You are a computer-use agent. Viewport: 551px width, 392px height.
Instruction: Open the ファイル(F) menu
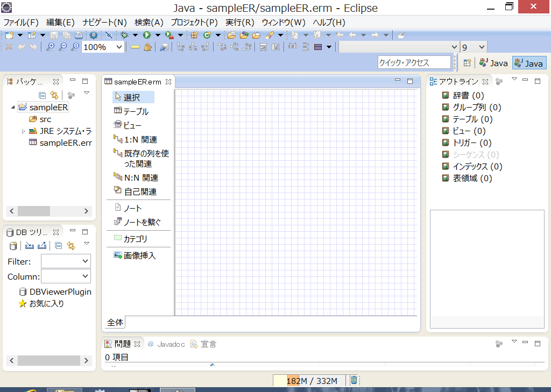(21, 23)
